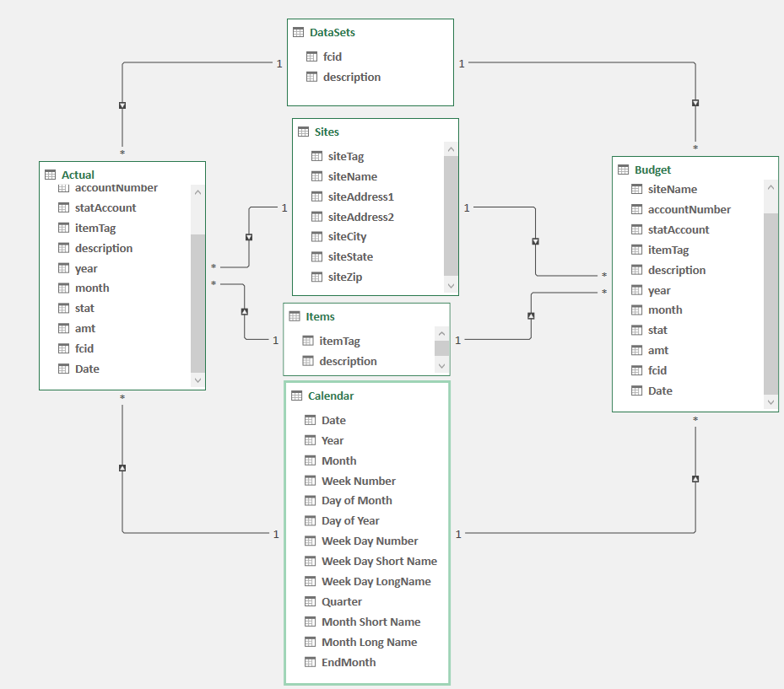Select the Actual table title

(78, 175)
